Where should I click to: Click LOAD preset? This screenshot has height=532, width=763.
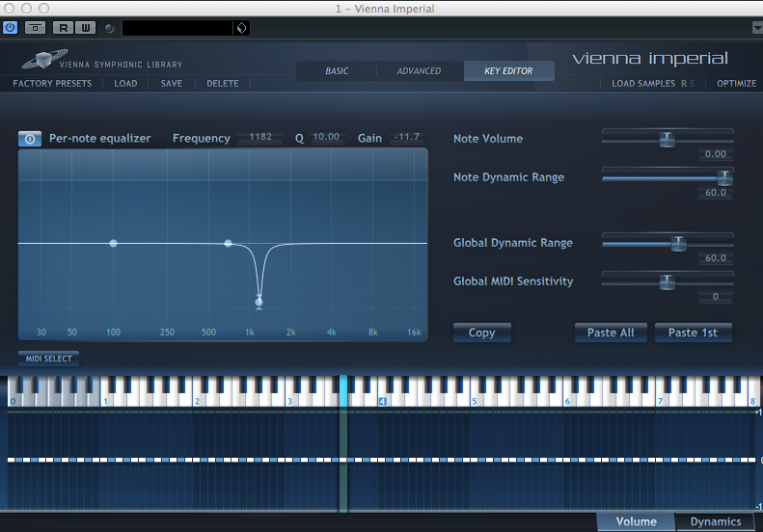125,84
